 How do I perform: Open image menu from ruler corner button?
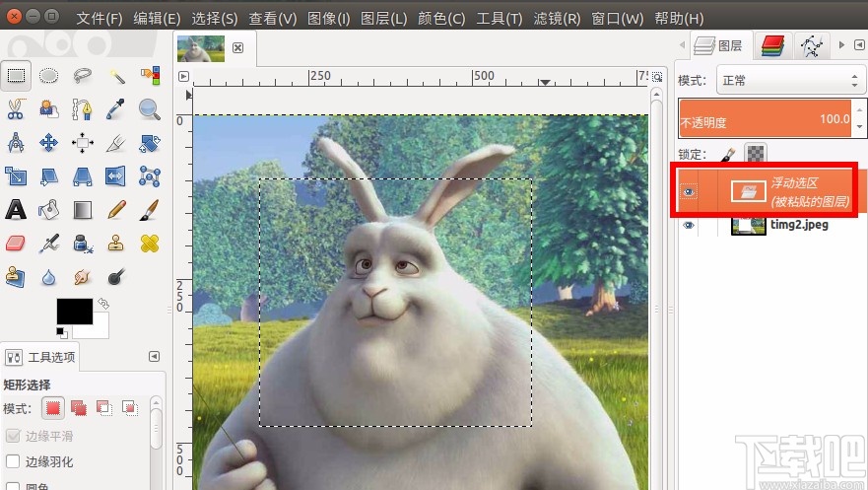[x=184, y=76]
